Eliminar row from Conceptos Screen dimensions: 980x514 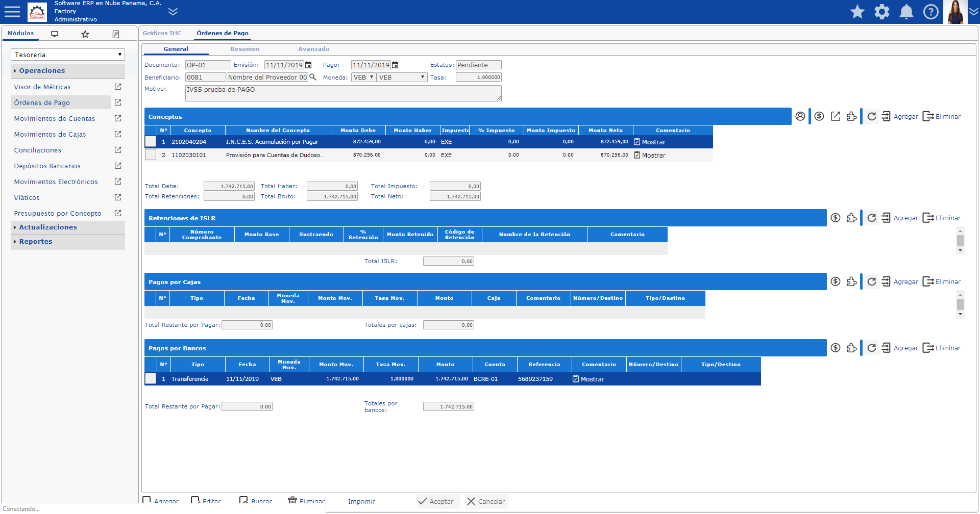coord(942,116)
